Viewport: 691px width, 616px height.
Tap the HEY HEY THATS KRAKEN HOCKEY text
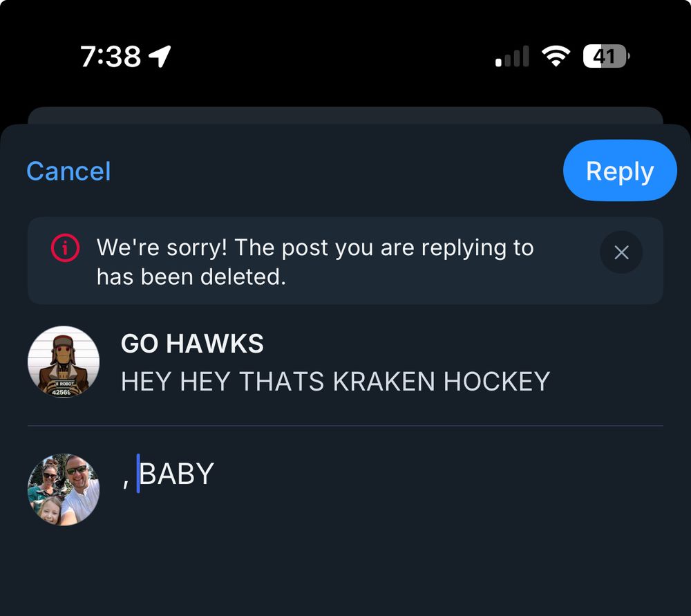(335, 381)
